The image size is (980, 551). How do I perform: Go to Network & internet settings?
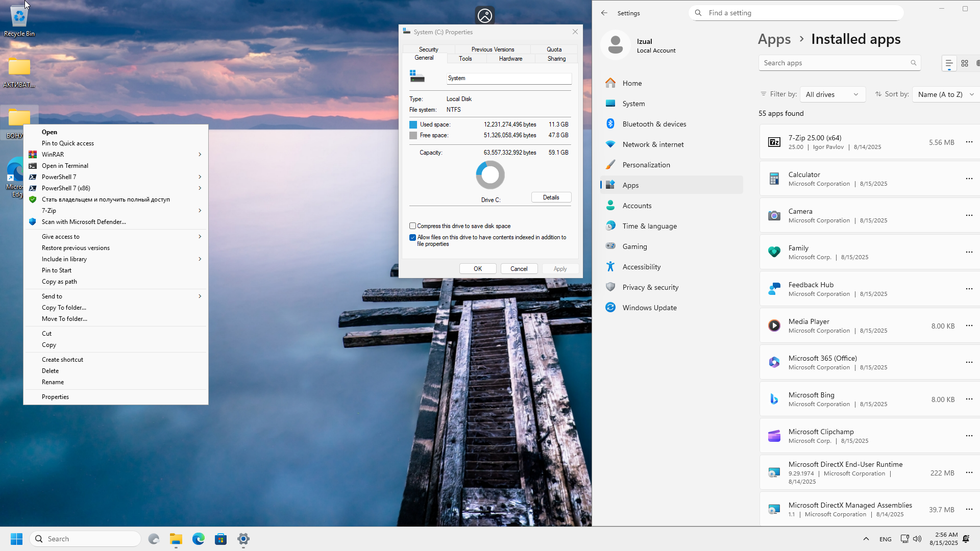click(671, 144)
